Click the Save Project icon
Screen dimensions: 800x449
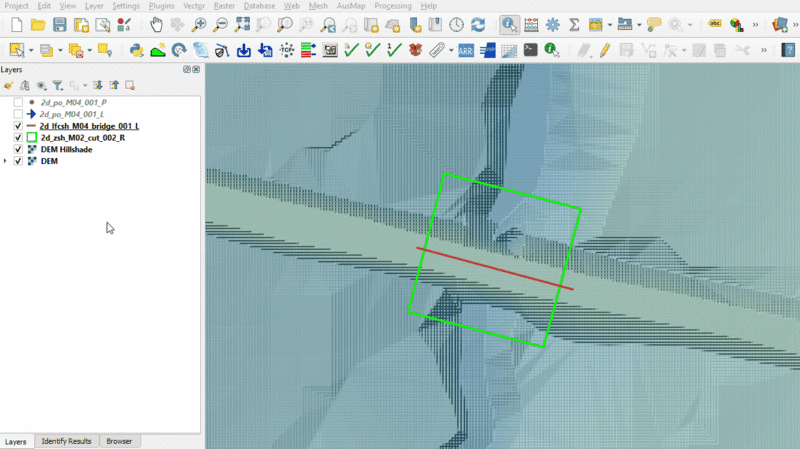click(x=59, y=24)
